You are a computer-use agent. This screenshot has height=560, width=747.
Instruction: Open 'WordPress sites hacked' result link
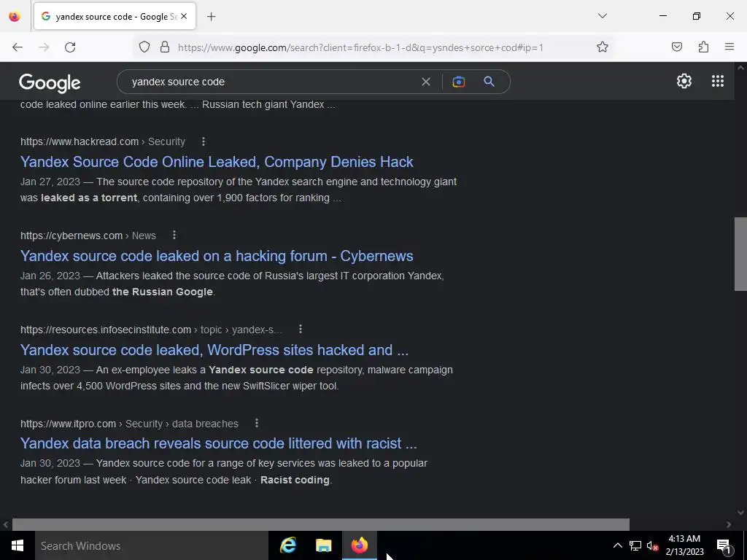(x=214, y=350)
